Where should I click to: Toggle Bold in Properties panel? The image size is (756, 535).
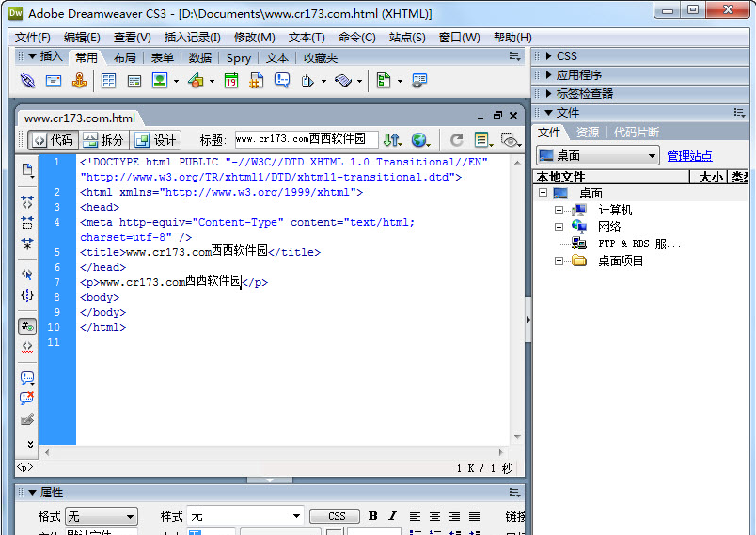point(372,516)
